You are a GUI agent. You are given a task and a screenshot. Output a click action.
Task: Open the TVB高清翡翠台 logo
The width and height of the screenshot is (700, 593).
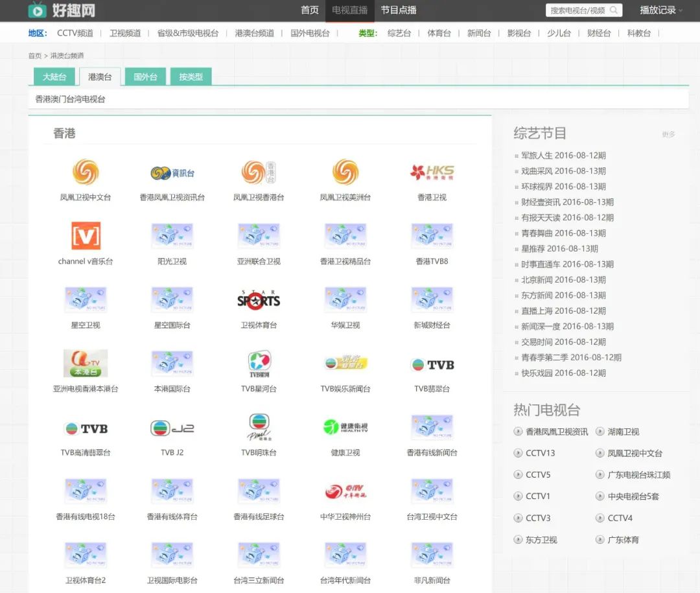[x=86, y=428]
